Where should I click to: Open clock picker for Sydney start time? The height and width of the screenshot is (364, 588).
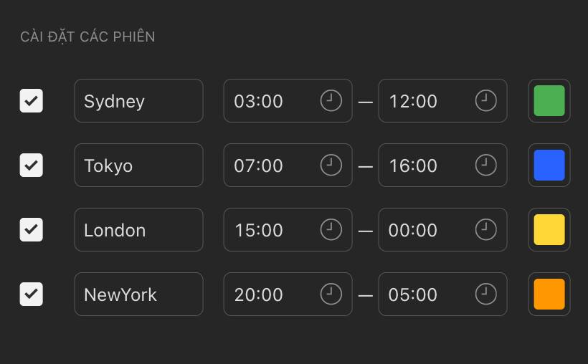pos(331,100)
